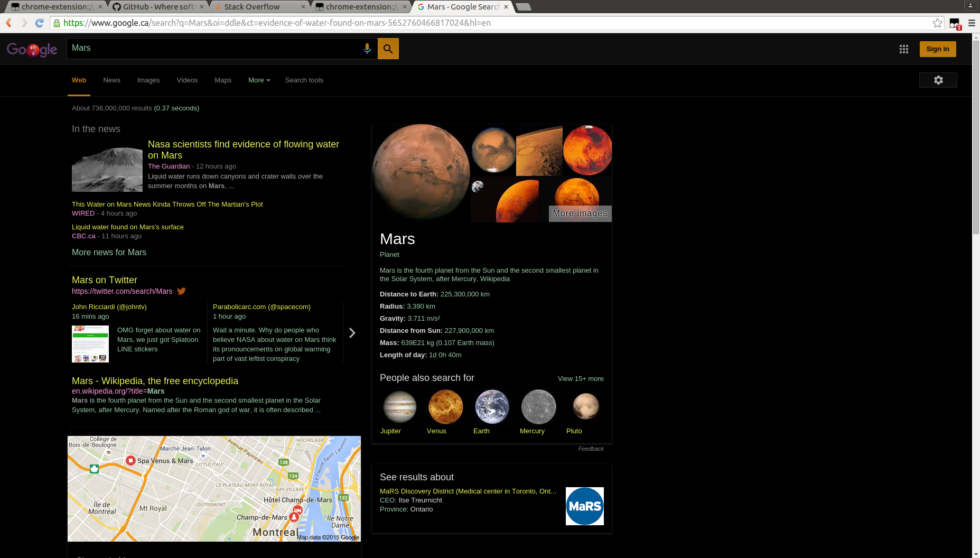The image size is (980, 558).
Task: Select the Web results tab
Action: pyautogui.click(x=79, y=80)
